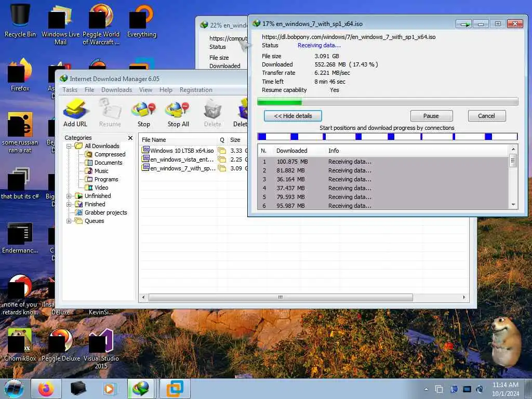Select connection 4 row with 37.437 MB
This screenshot has width=532, height=399.
(x=383, y=188)
